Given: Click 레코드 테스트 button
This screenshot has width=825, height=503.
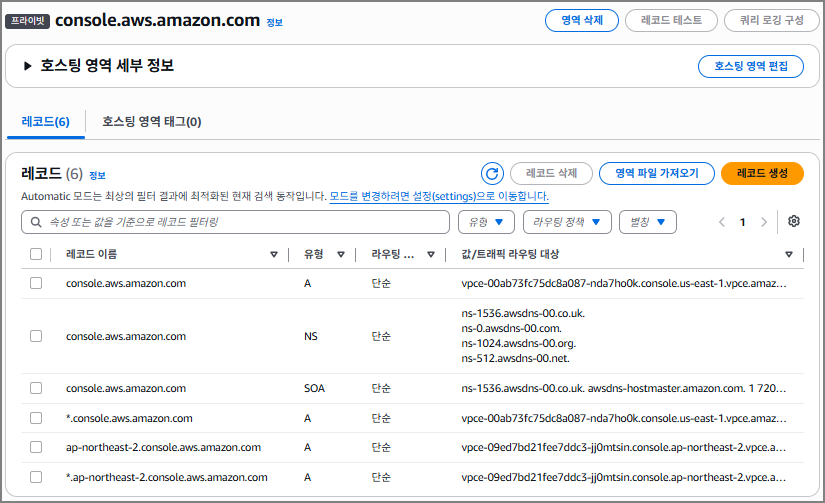Looking at the screenshot, I should click(671, 21).
